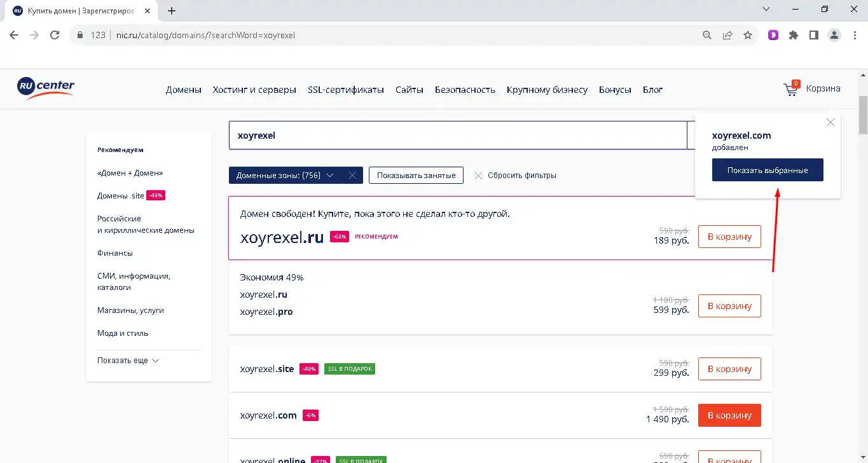The image size is (868, 463).
Task: Open the Chrome three-dot menu
Action: (x=855, y=35)
